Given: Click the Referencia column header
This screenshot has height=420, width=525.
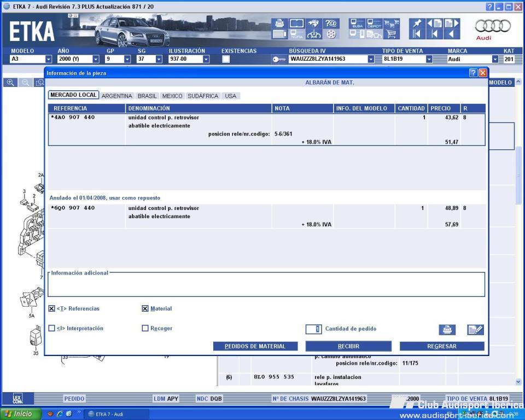Looking at the screenshot, I should coord(87,108).
